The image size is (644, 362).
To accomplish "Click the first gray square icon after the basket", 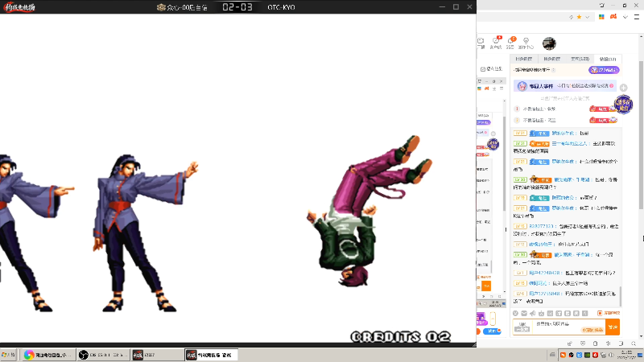I will click(x=551, y=313).
